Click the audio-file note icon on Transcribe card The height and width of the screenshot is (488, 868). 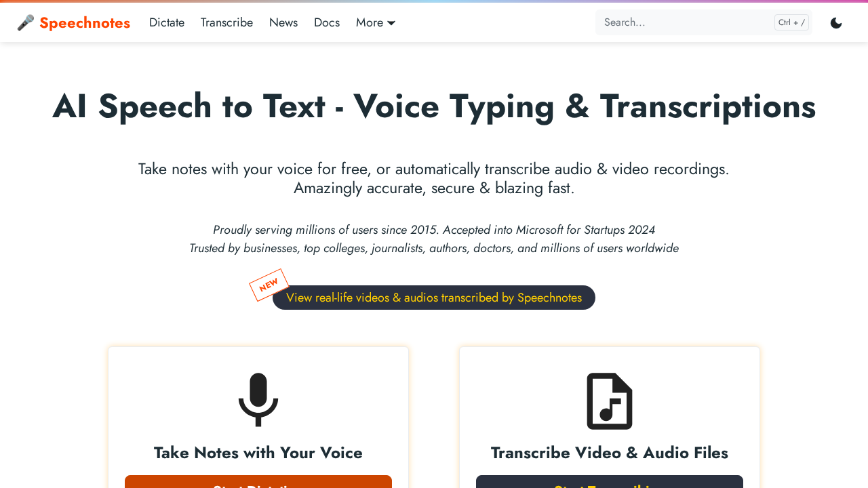609,401
